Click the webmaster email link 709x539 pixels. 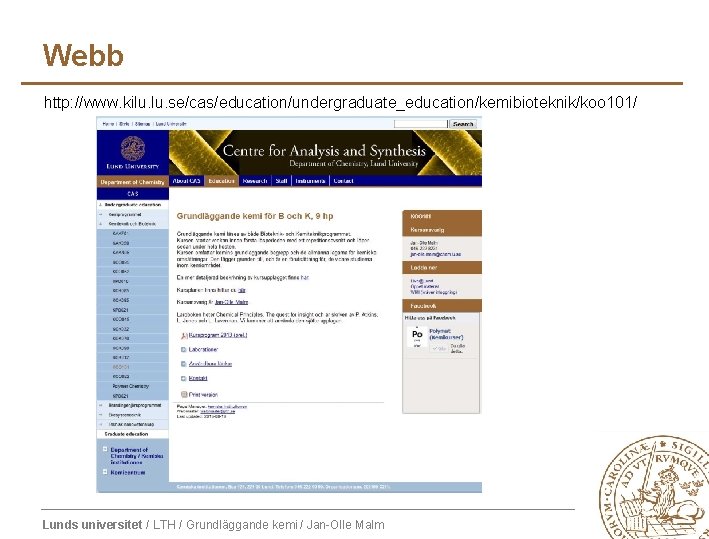tap(217, 411)
